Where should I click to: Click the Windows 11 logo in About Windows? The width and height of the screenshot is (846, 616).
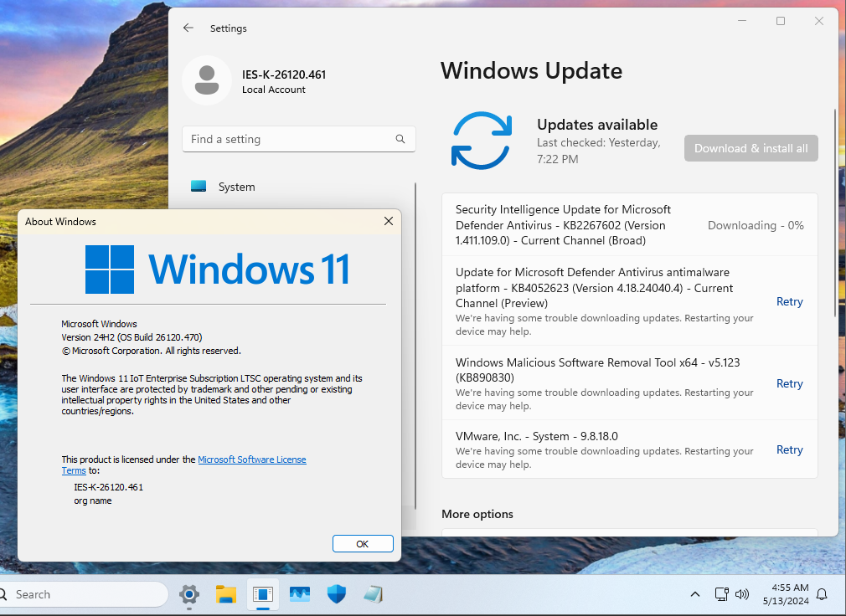pyautogui.click(x=218, y=269)
